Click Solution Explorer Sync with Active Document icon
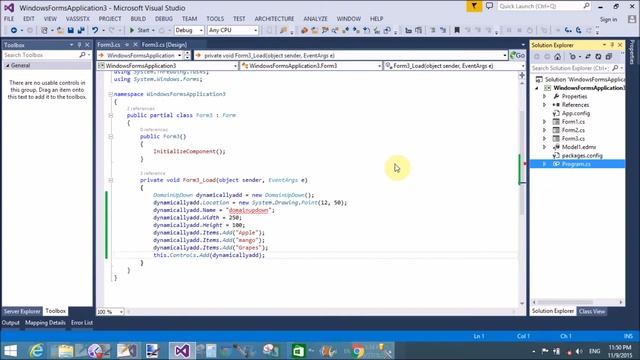Image resolution: width=640 pixels, height=360 pixels. (588, 57)
